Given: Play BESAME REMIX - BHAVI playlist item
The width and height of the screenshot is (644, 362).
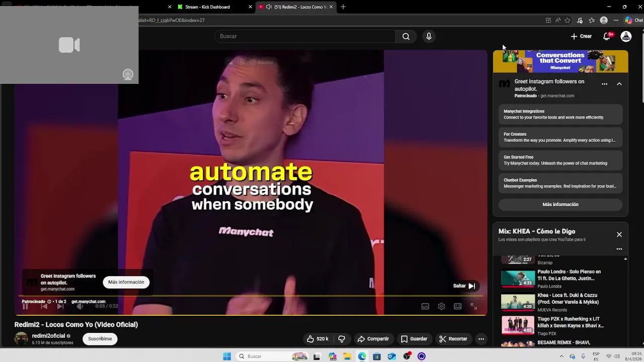Looking at the screenshot, I should pos(561,343).
